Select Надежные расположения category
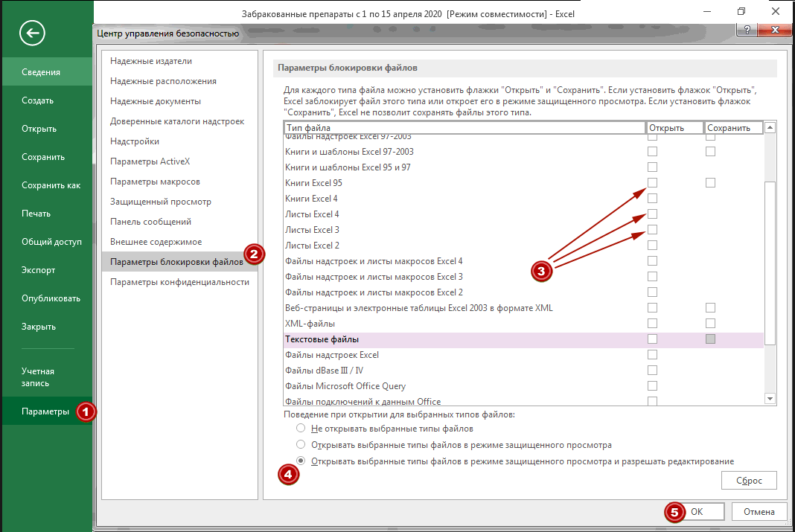 tap(179, 81)
